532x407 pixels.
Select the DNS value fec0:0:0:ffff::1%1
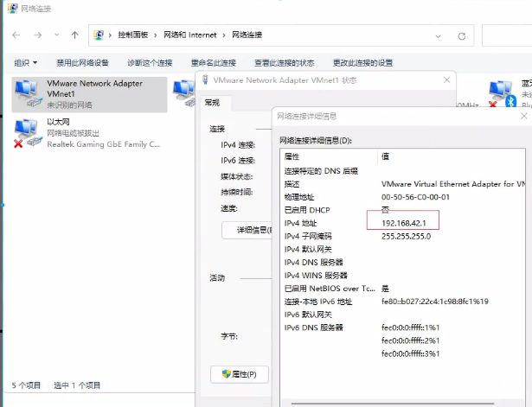point(411,328)
